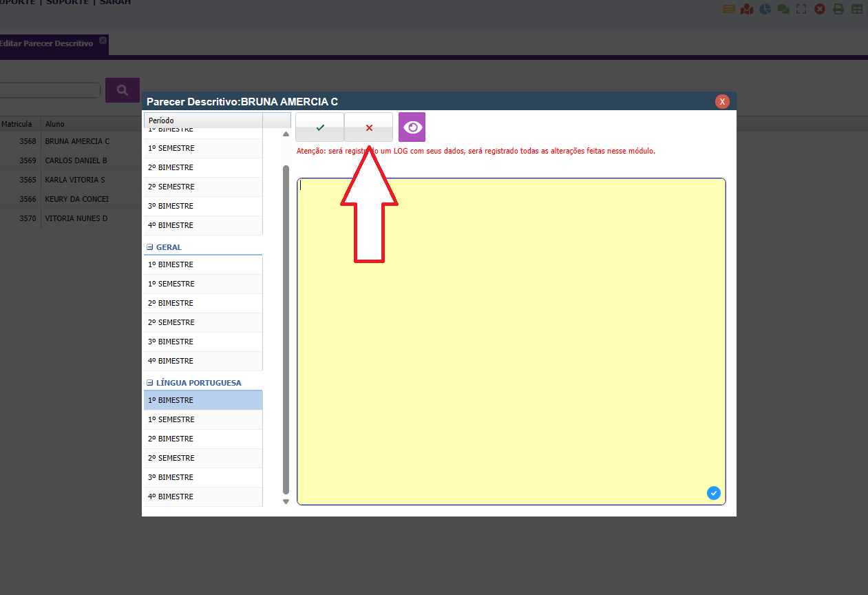Open the chat bubbles icon

(783, 9)
